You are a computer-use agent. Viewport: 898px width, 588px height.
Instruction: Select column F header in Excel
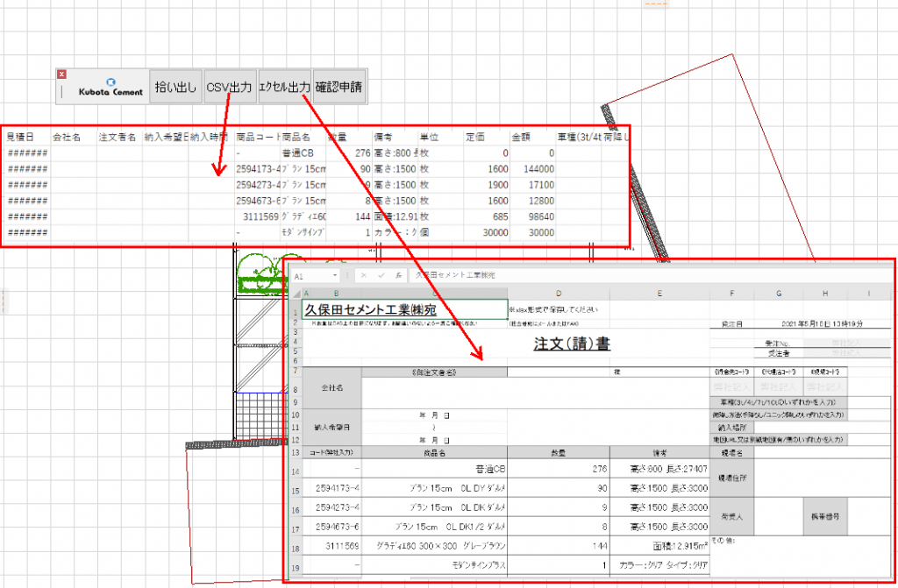tap(732, 294)
